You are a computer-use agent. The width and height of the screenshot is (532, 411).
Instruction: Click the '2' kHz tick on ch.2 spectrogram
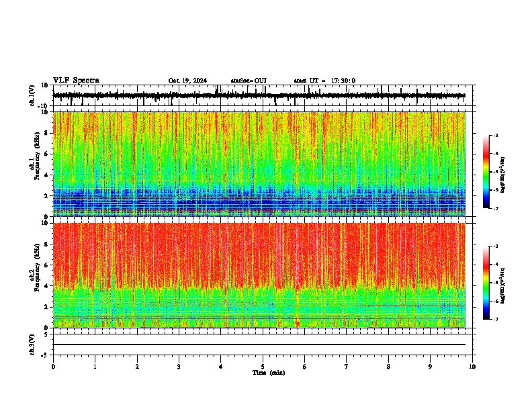(x=46, y=307)
